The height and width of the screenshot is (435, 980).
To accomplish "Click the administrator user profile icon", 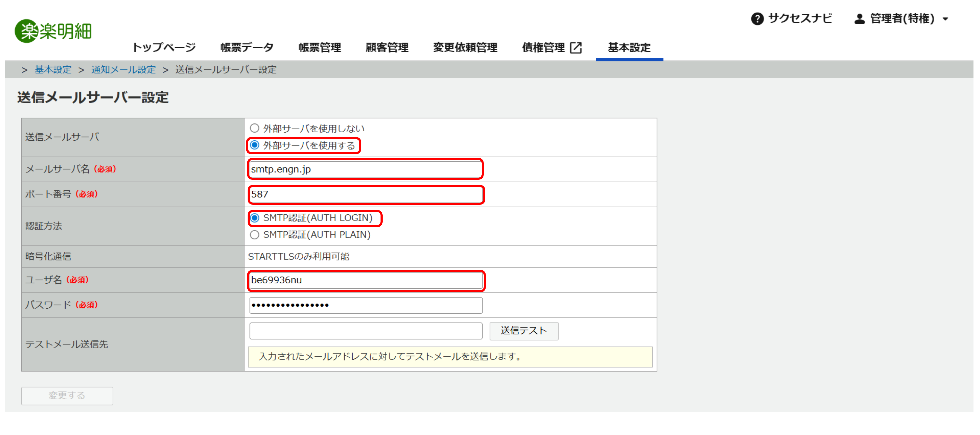I will 859,19.
